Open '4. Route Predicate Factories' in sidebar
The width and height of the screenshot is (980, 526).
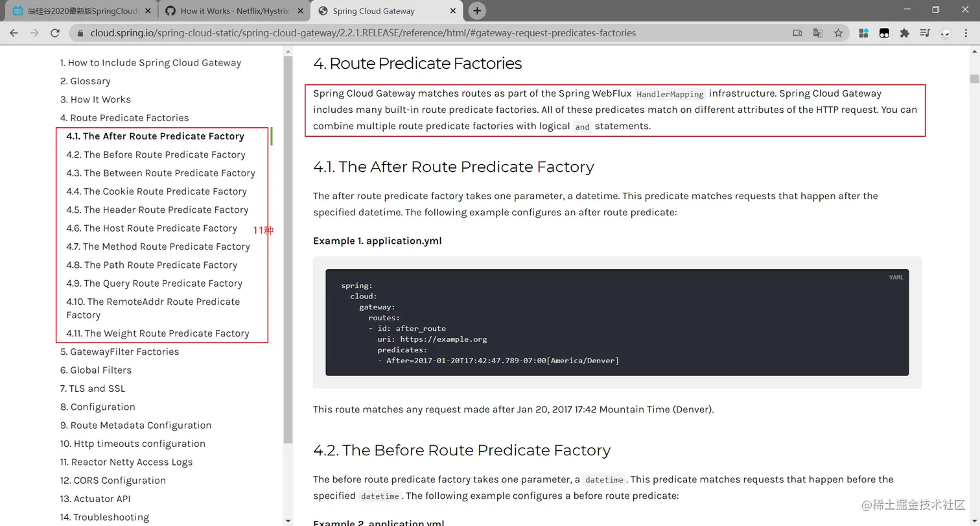[124, 118]
